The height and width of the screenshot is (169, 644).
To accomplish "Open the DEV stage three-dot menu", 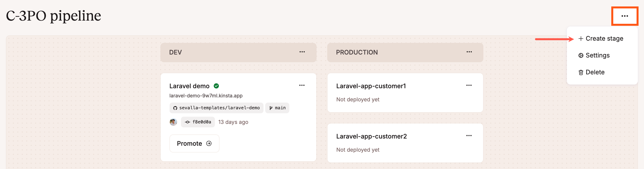I will coord(302,52).
